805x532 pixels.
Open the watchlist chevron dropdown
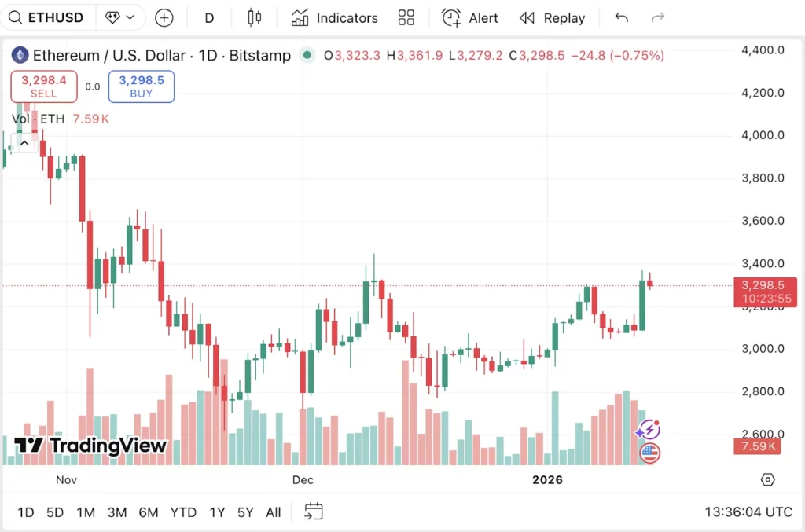coord(132,17)
